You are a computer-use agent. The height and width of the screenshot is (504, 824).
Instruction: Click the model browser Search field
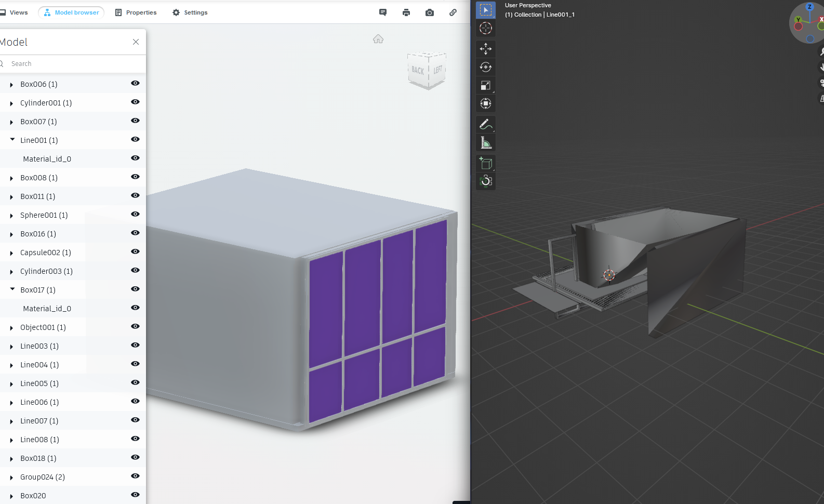(73, 63)
